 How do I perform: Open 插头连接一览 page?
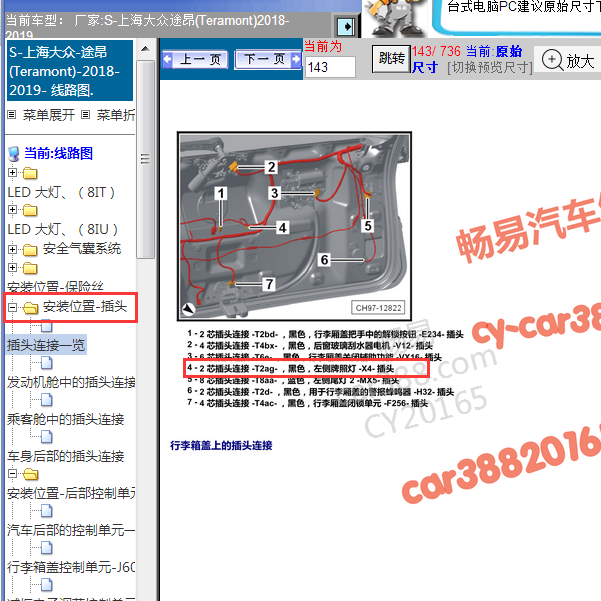(46, 345)
